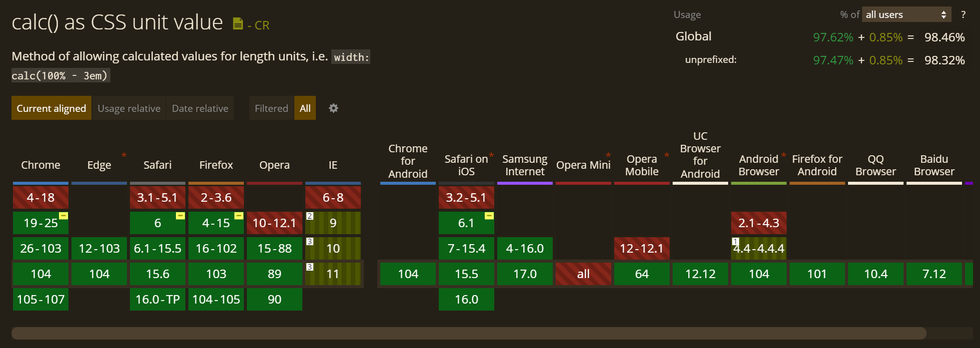980x348 pixels.
Task: Select the Chrome 26-103 cell
Action: pyautogui.click(x=40, y=248)
